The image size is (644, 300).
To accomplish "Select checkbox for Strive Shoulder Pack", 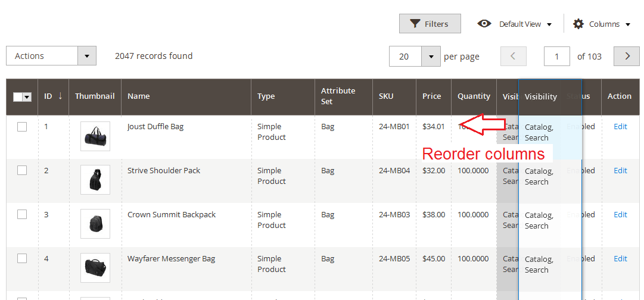I will tap(22, 170).
